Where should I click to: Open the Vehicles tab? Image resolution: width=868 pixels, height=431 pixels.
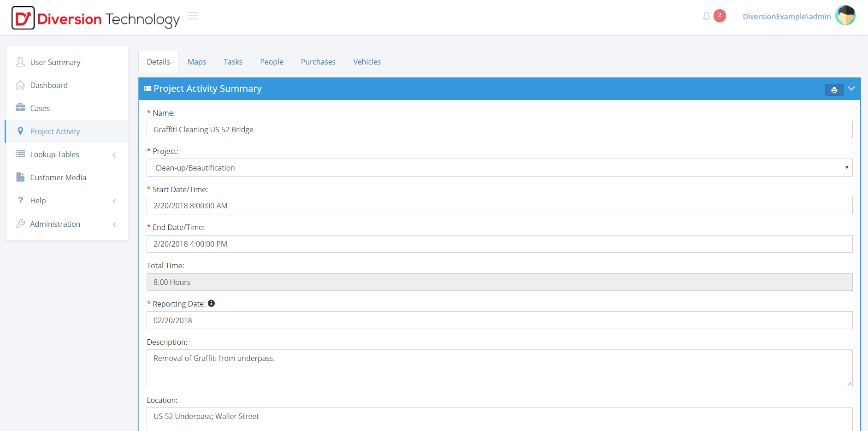367,62
